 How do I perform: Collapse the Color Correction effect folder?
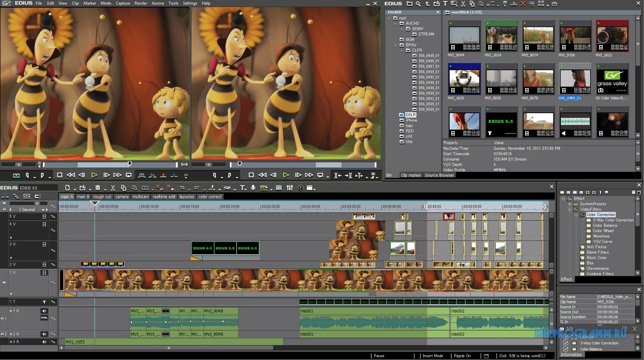pyautogui.click(x=576, y=215)
